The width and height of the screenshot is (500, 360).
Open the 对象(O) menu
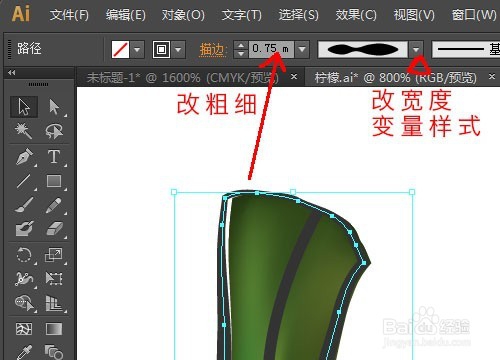183,15
